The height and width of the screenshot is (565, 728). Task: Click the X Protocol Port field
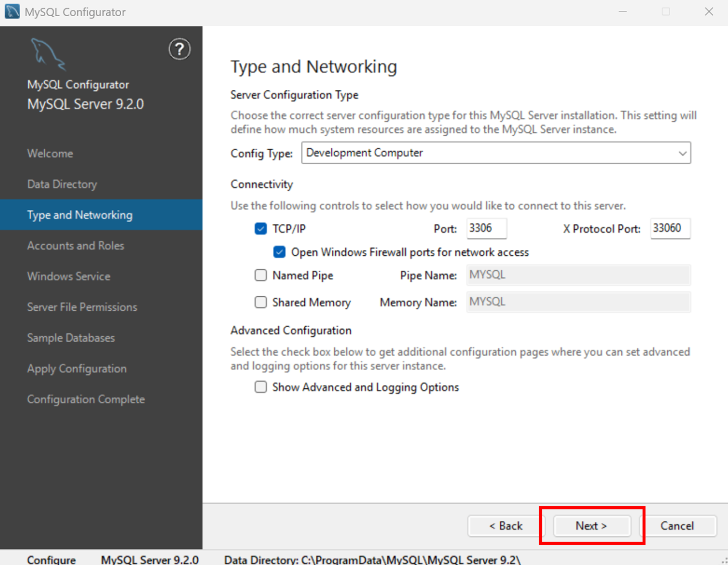[x=670, y=228]
